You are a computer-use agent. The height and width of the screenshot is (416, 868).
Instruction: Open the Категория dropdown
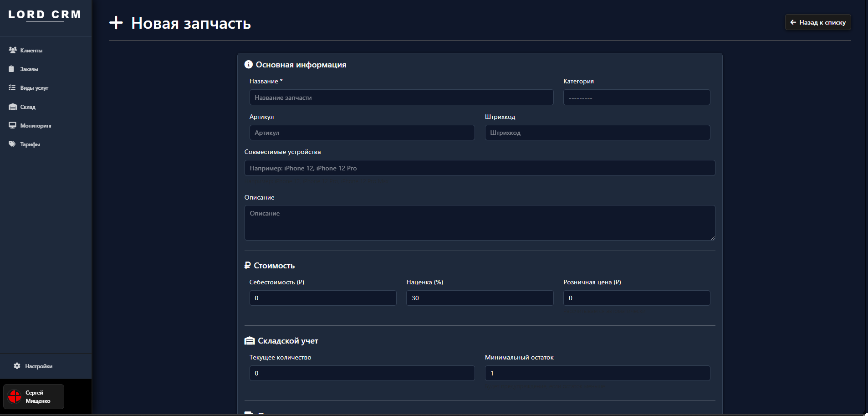click(x=636, y=98)
